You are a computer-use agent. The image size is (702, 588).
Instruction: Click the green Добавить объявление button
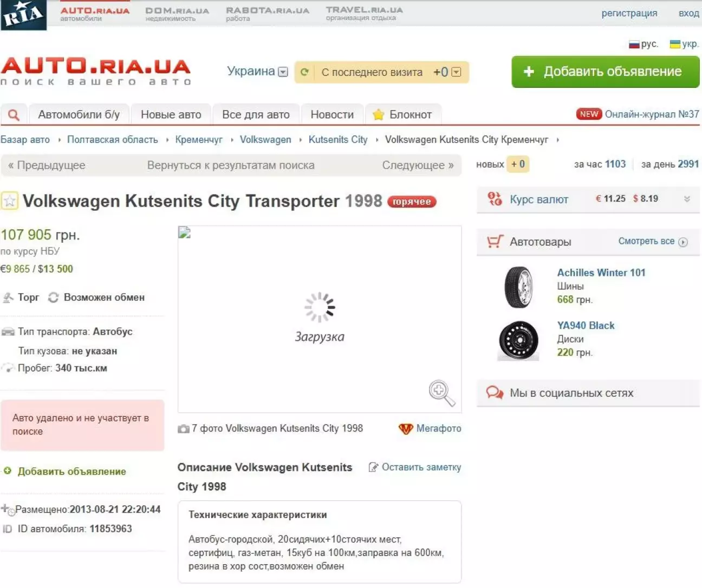(x=605, y=72)
